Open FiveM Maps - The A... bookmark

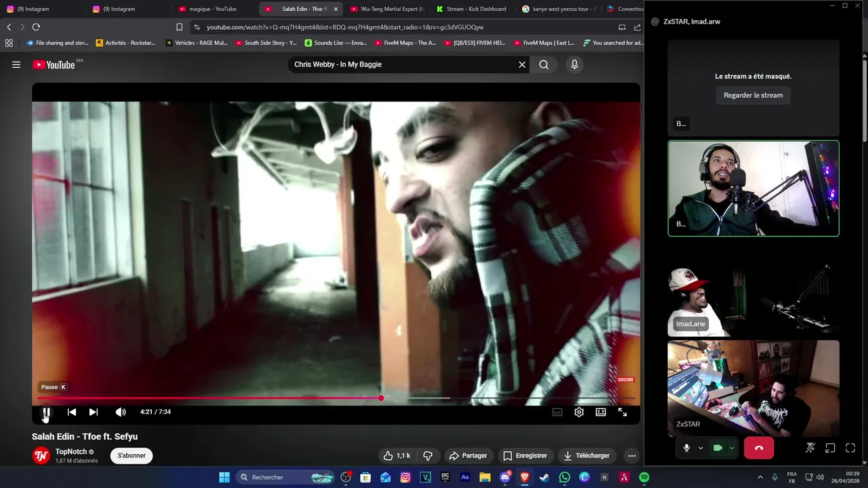(405, 43)
